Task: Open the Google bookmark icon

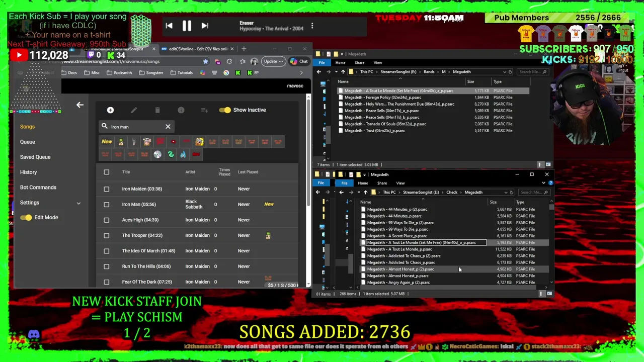Action: tap(226, 73)
